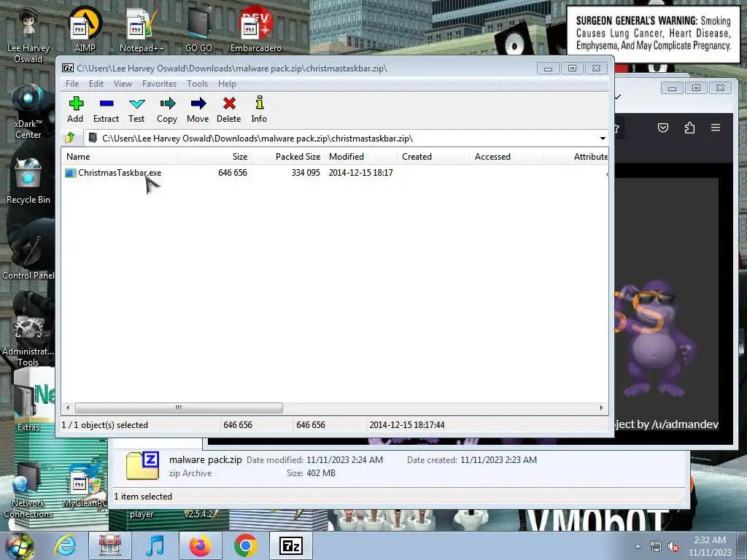747x560 pixels.
Task: Run the Test archive tool
Action: [x=136, y=110]
